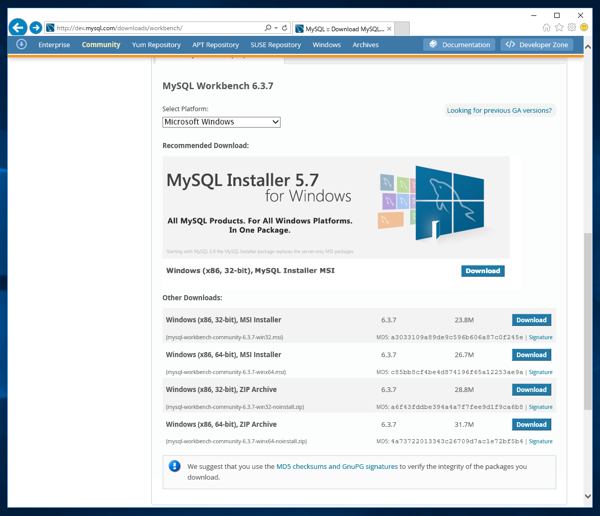
Task: Open the Windows menu item
Action: click(x=326, y=45)
